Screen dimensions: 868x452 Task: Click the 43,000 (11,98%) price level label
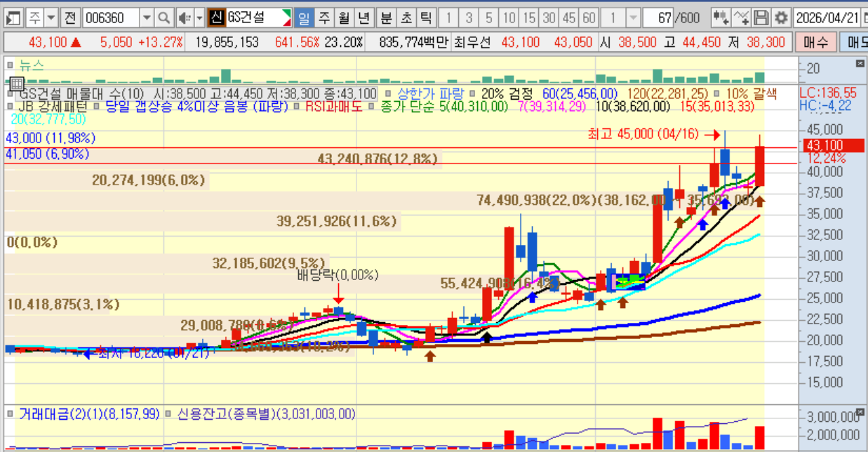coord(51,138)
